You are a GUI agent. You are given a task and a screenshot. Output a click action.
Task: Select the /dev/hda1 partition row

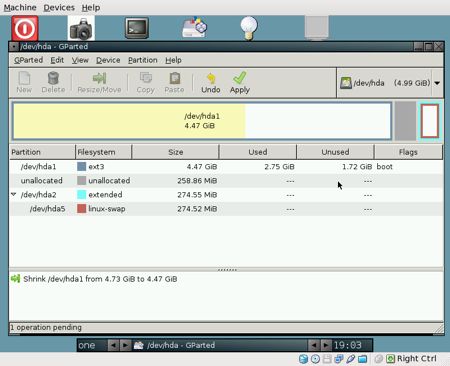226,166
